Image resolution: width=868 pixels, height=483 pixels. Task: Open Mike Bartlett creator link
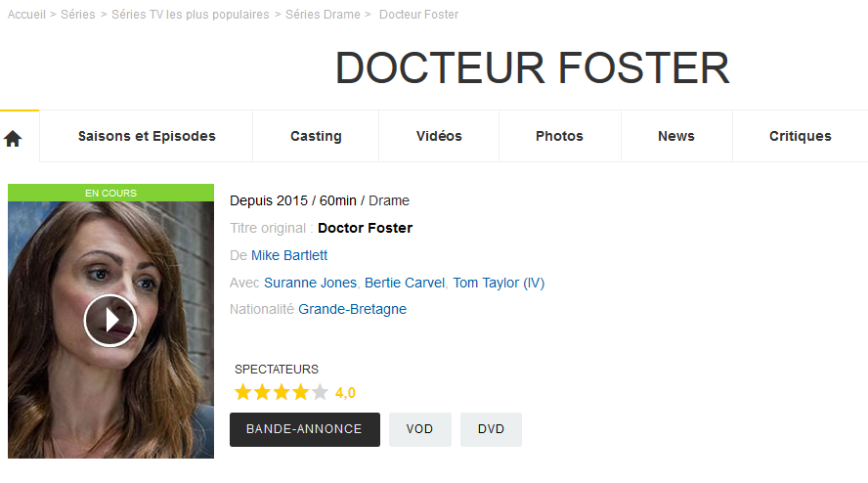click(289, 255)
